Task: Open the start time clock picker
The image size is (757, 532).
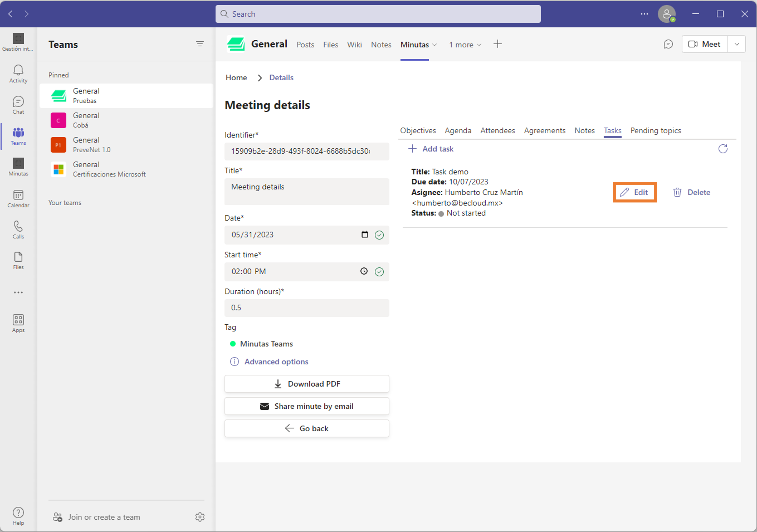Action: click(x=364, y=271)
